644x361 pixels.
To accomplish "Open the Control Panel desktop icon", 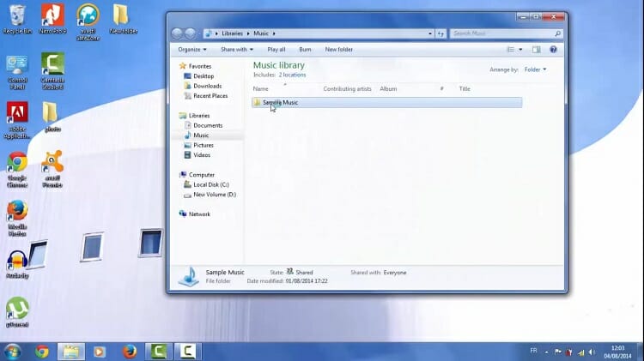I will (x=17, y=72).
